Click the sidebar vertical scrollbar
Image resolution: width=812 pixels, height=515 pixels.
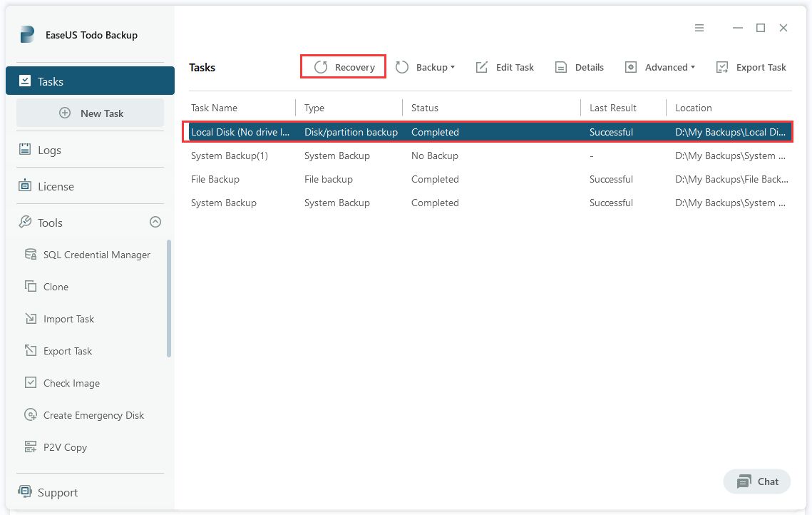tap(169, 298)
